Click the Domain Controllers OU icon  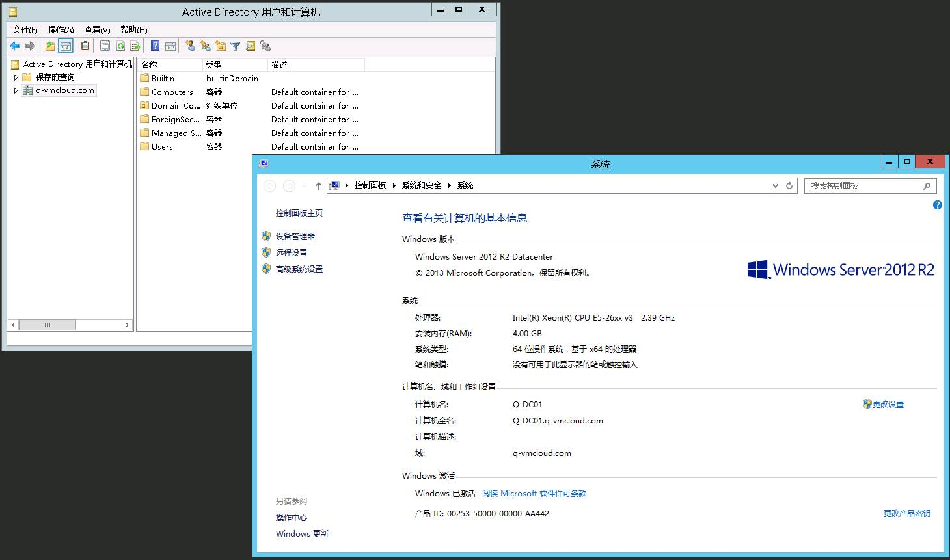point(144,105)
